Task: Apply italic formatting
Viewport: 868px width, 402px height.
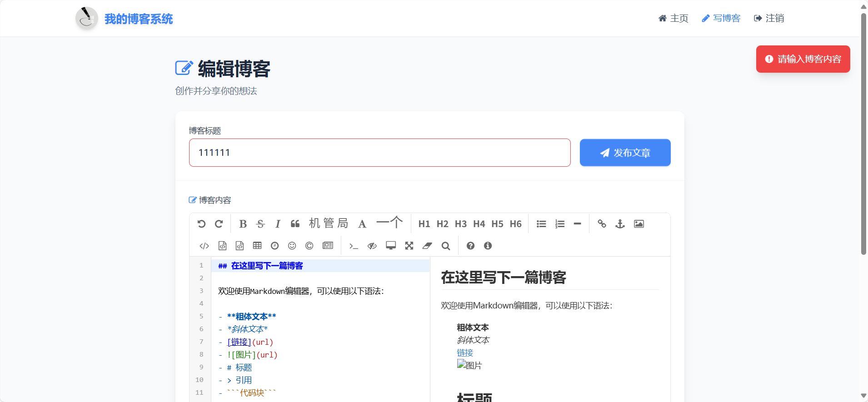Action: click(x=278, y=224)
